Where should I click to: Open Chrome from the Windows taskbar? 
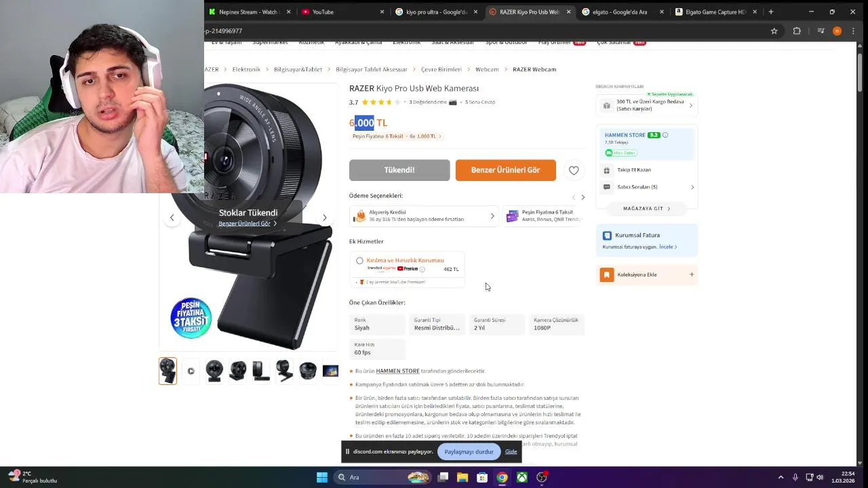pyautogui.click(x=502, y=477)
